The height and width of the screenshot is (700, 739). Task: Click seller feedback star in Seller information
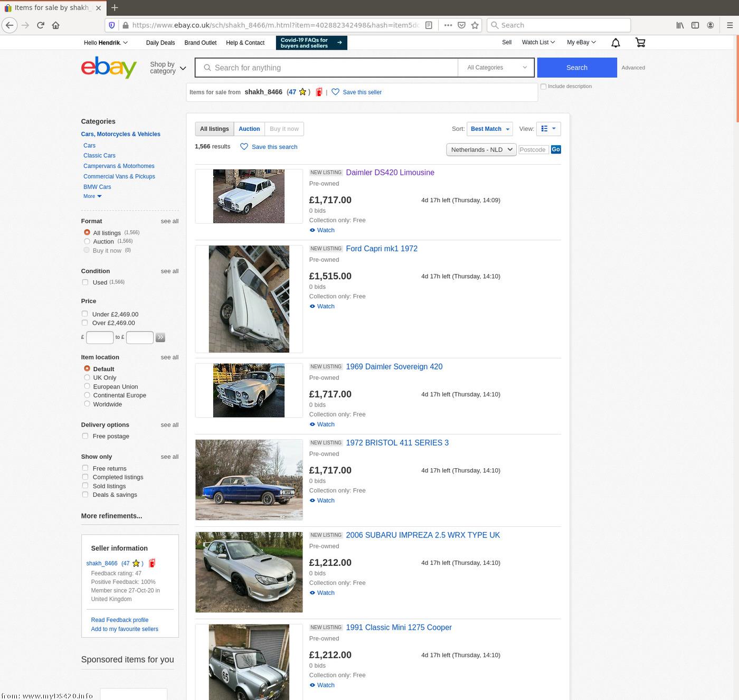click(x=136, y=563)
